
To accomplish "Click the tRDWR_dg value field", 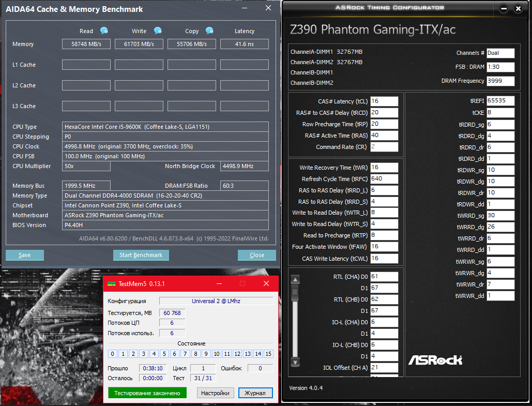I will coord(500,181).
